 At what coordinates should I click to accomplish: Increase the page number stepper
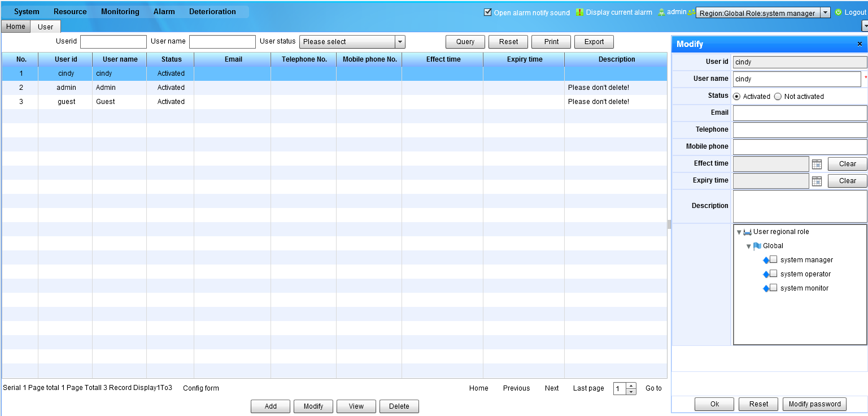click(631, 385)
